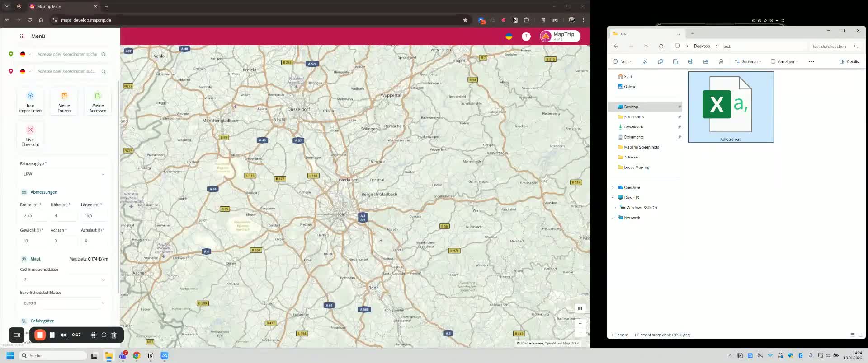Click Desktop in the Explorer breadcrumb
This screenshot has height=363, width=868.
pyautogui.click(x=702, y=46)
